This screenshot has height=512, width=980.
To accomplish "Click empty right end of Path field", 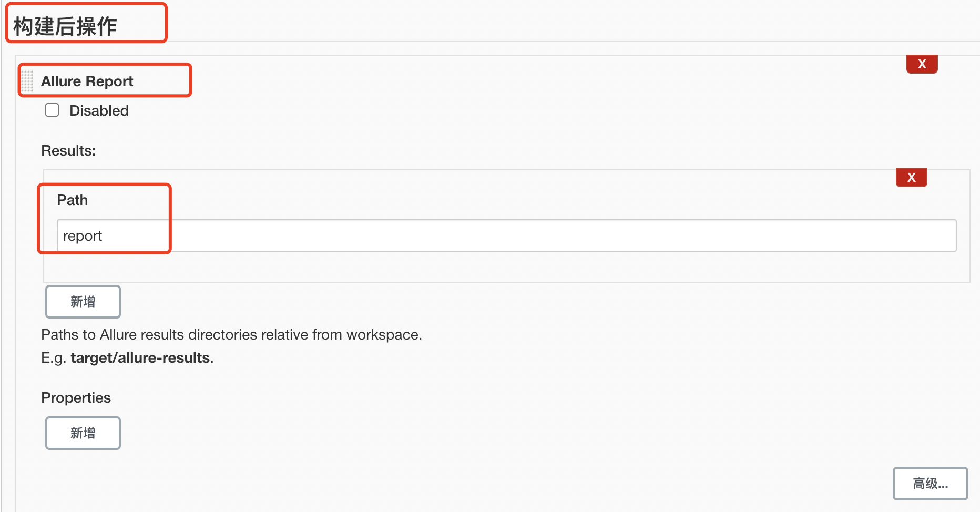I will (x=894, y=235).
